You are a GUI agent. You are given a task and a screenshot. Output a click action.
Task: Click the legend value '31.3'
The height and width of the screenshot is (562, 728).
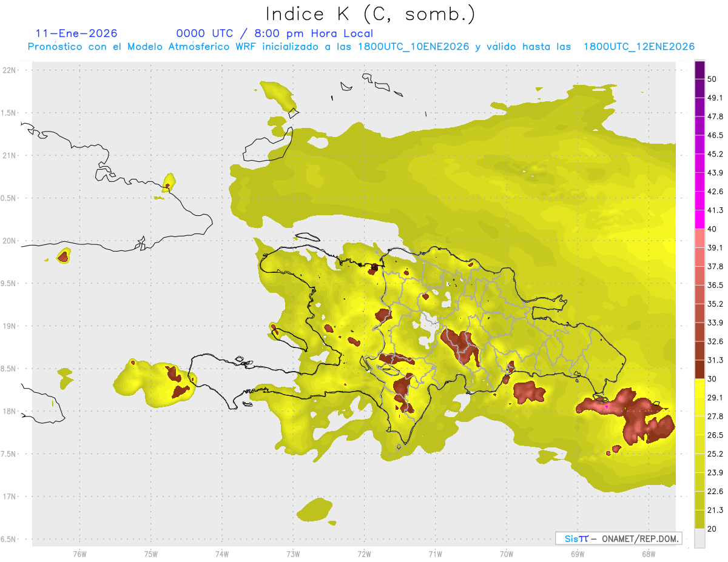[715, 360]
